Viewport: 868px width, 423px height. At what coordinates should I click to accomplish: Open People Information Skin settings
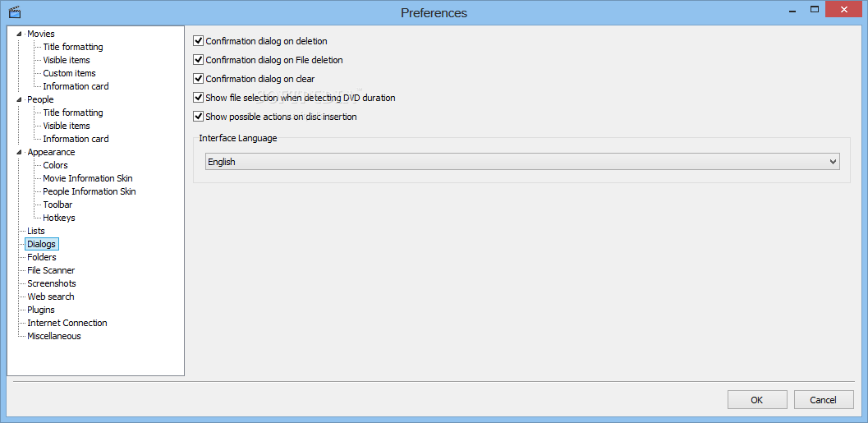(90, 191)
